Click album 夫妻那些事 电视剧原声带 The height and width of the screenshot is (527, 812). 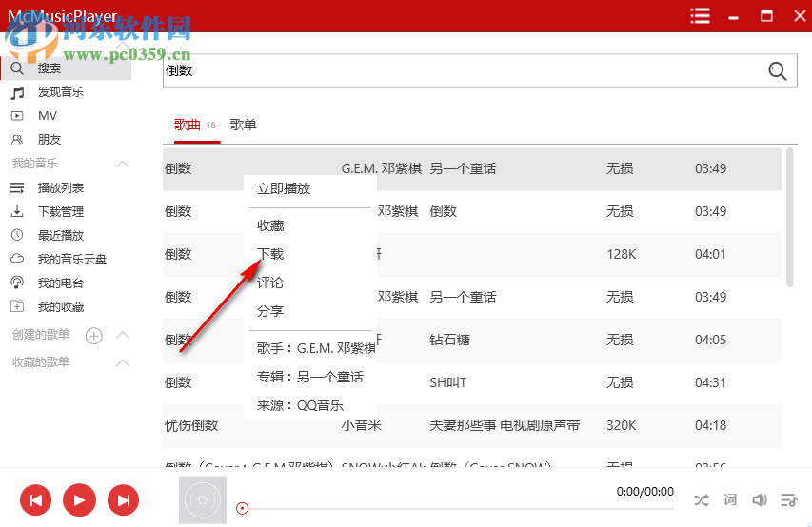pos(505,425)
